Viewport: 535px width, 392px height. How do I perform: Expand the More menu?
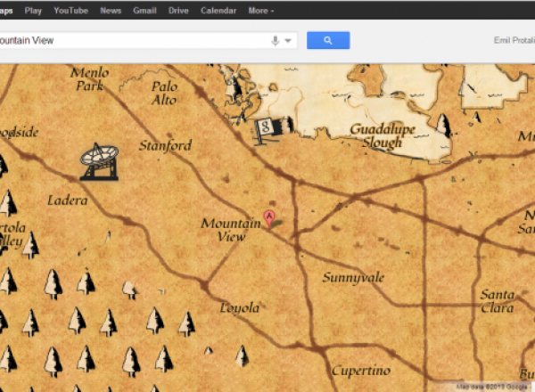(261, 11)
